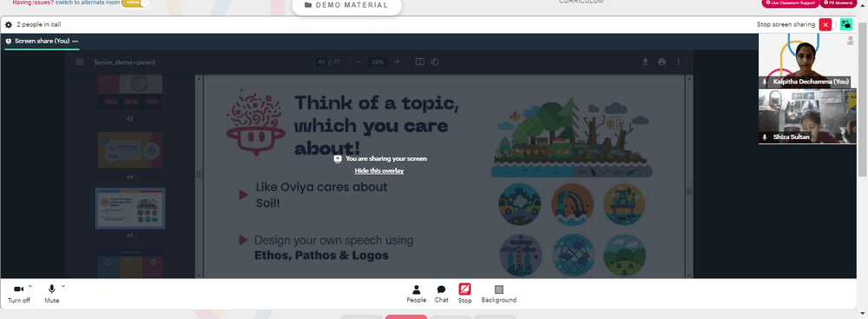The image size is (868, 319).
Task: Stop screen sharing via Stop button
Action: click(464, 294)
